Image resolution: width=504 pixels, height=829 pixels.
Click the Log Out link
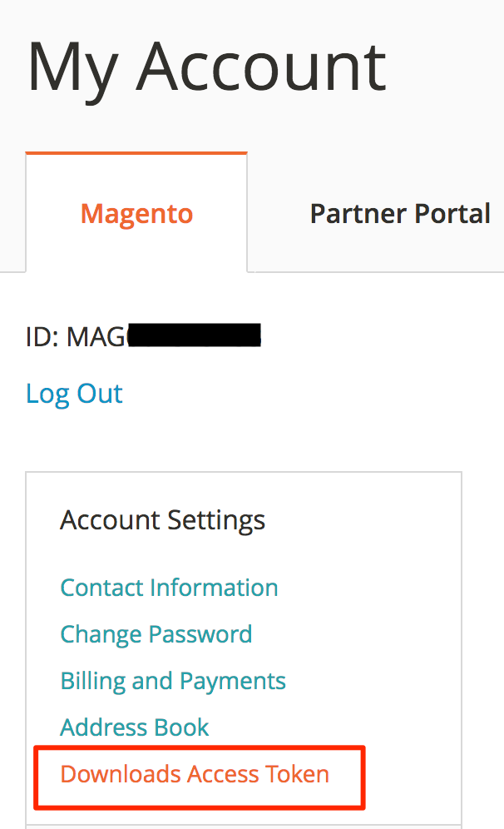[75, 394]
